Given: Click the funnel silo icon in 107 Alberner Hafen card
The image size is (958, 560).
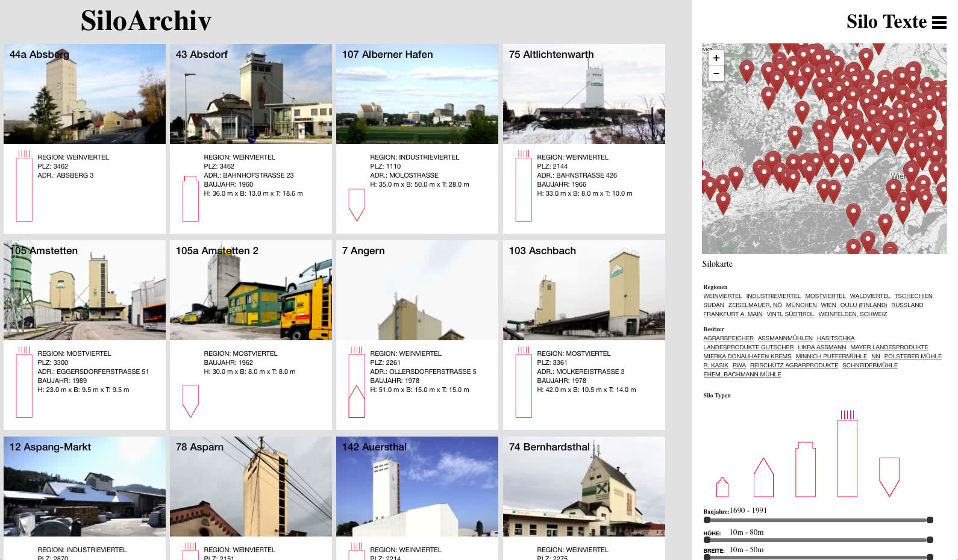Looking at the screenshot, I should (357, 205).
